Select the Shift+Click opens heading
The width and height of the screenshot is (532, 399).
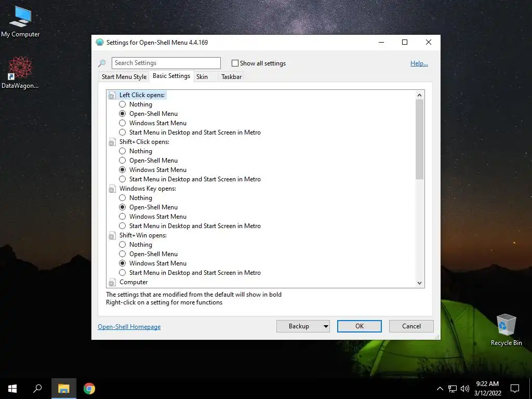pyautogui.click(x=144, y=142)
